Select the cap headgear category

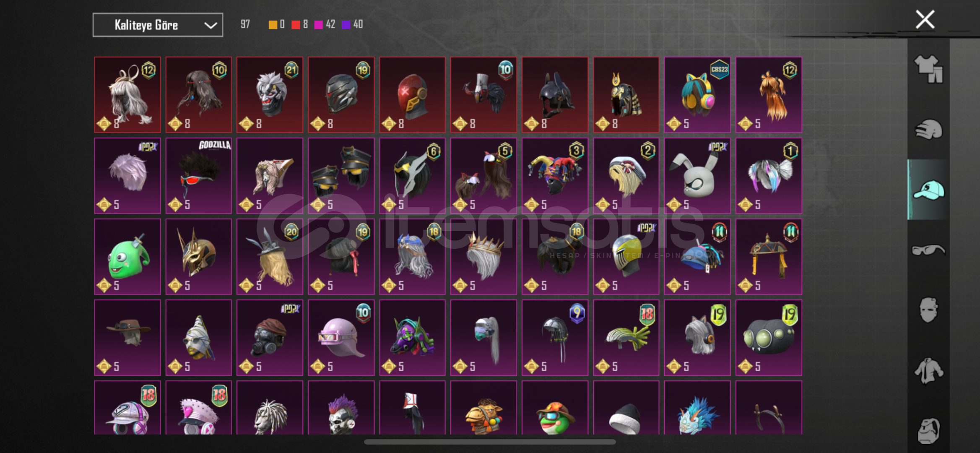point(928,190)
